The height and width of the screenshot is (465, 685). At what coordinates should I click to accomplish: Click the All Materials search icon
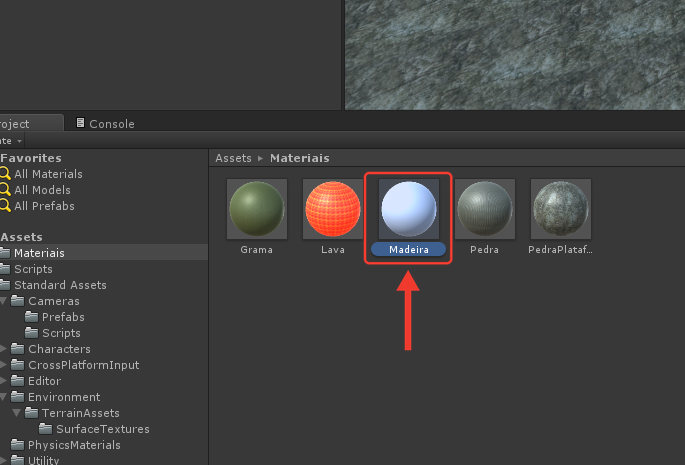coord(5,174)
